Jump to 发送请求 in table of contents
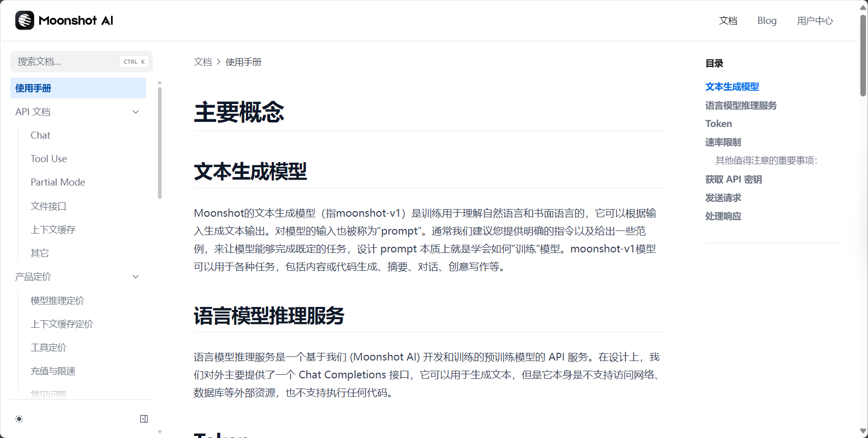Viewport: 868px width, 438px height. click(x=723, y=198)
